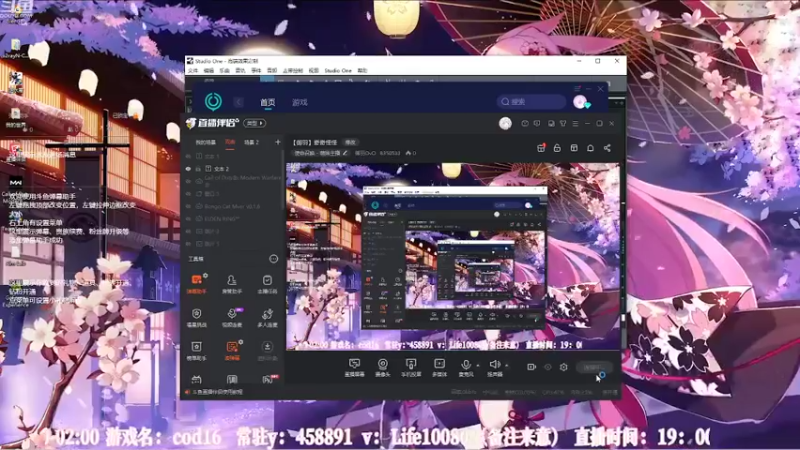Screen dimensions: 800x450
Task: Open the bottom toolbox tool with red badge
Action: tap(268, 379)
